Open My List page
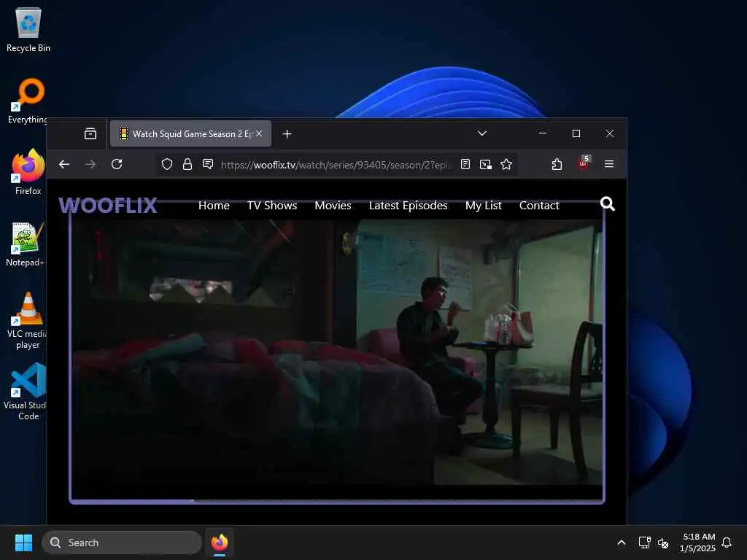Image resolution: width=747 pixels, height=560 pixels. click(x=484, y=205)
